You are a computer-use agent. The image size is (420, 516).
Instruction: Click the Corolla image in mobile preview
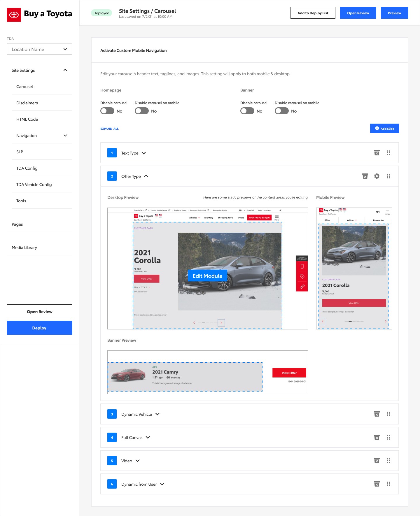[x=354, y=251]
